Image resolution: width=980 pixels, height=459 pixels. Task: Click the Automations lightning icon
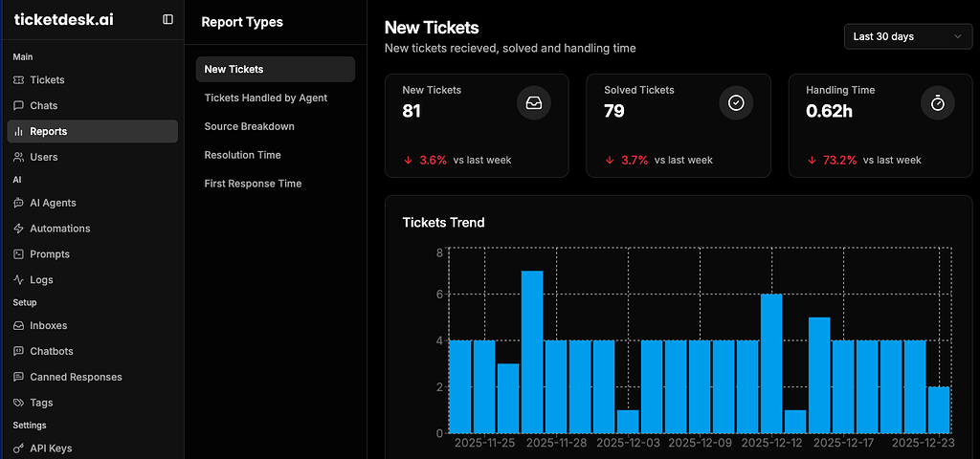tap(19, 229)
